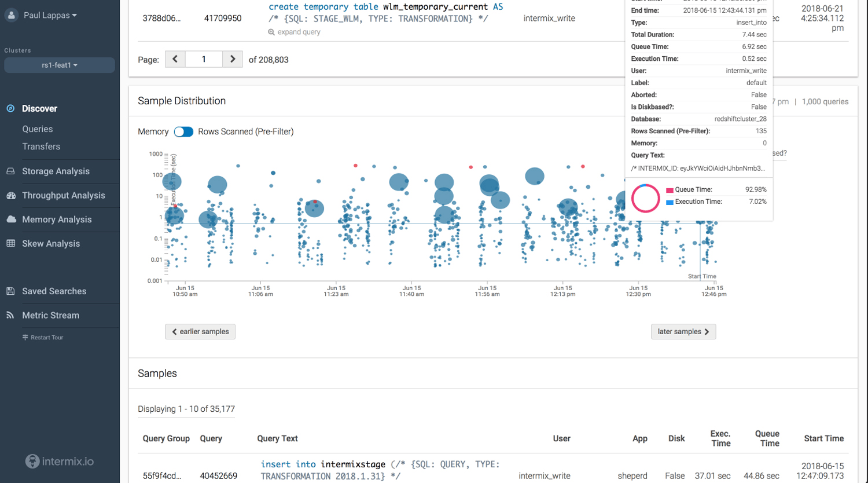Click the Sample Distribution heading
The height and width of the screenshot is (483, 868).
(182, 101)
